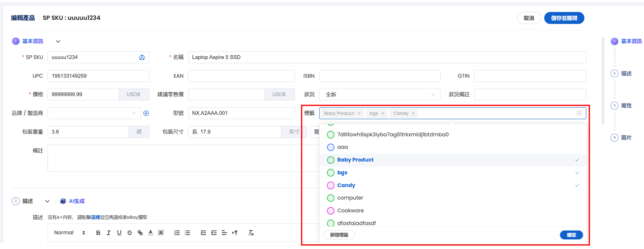This screenshot has width=644, height=249.
Task: Select the aaa tag option
Action: point(453,147)
